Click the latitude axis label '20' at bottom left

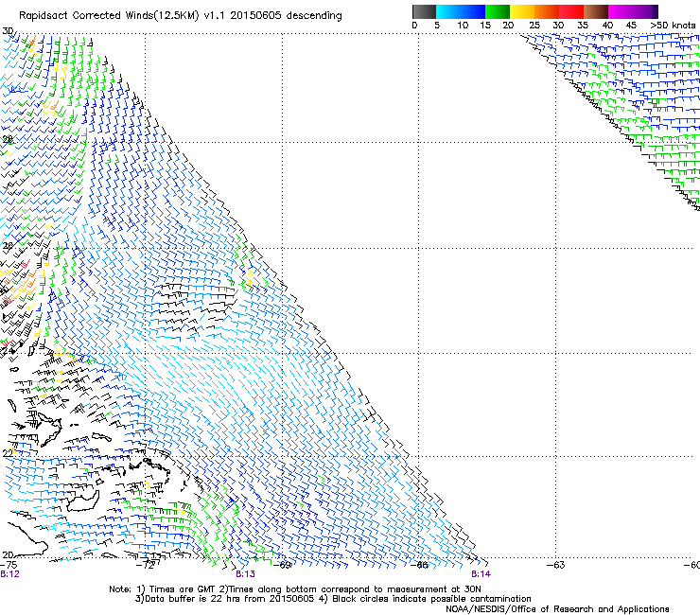tap(8, 554)
